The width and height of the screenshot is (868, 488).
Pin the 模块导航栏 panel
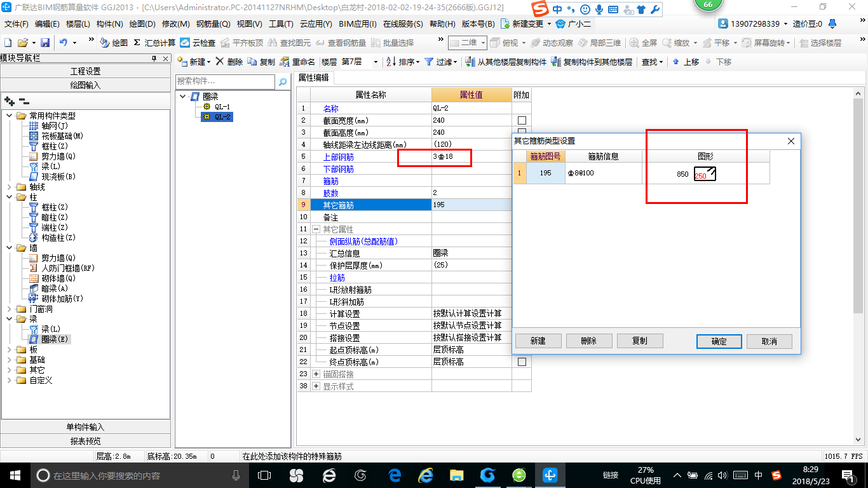pyautogui.click(x=154, y=58)
